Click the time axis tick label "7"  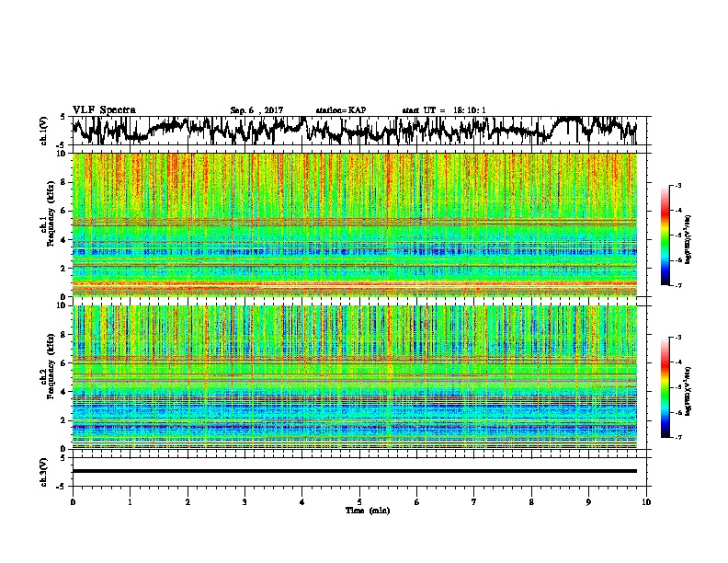click(x=474, y=502)
